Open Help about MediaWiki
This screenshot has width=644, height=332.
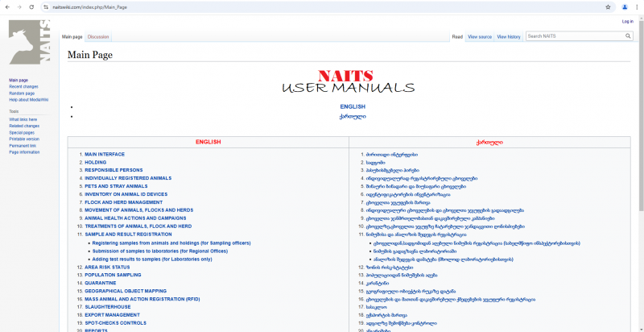click(29, 100)
